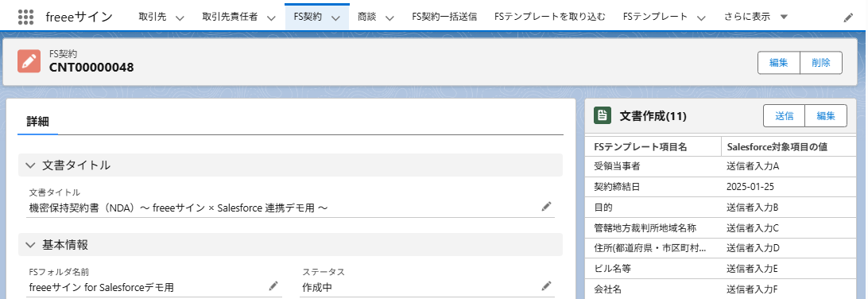Screen dimensions: 868x299
Task: Collapse the 基本情報 section
Action: coord(30,244)
